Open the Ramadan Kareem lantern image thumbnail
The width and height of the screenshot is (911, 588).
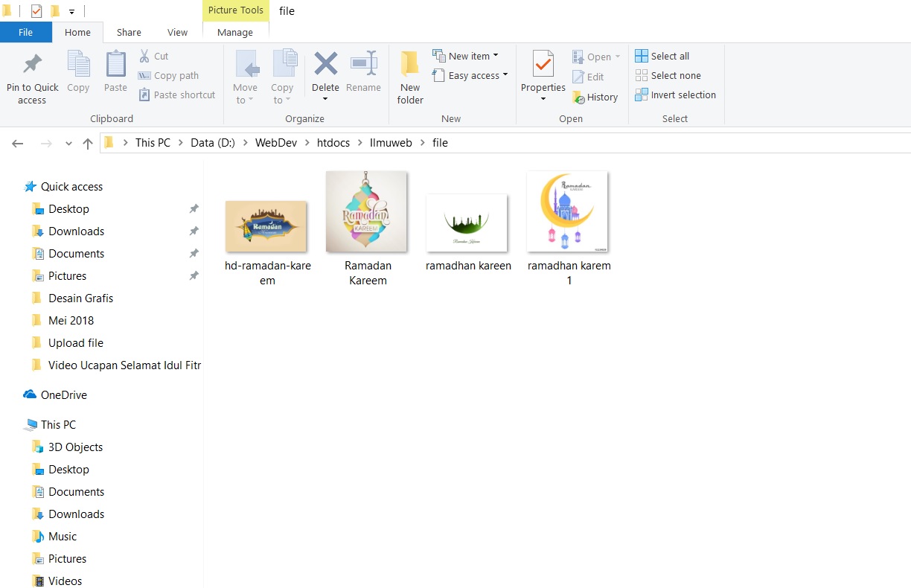[x=366, y=211]
